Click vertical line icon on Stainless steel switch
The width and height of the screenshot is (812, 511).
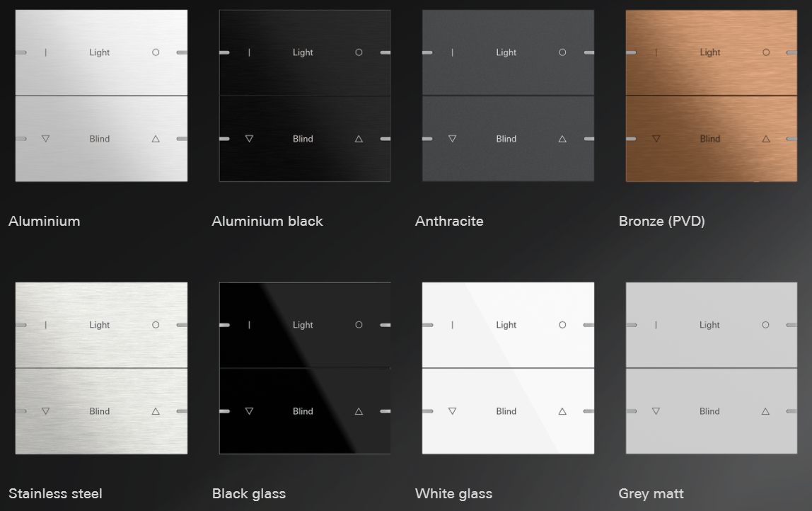(x=45, y=325)
